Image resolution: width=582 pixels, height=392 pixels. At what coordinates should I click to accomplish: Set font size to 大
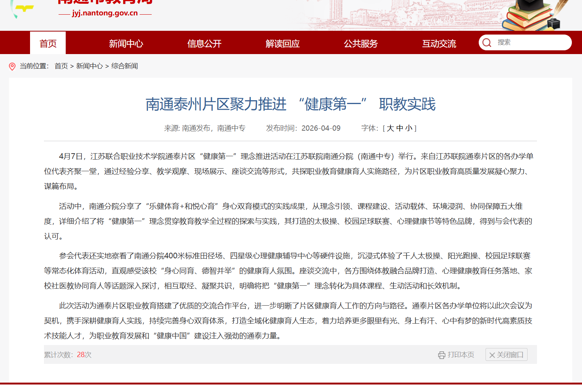391,128
